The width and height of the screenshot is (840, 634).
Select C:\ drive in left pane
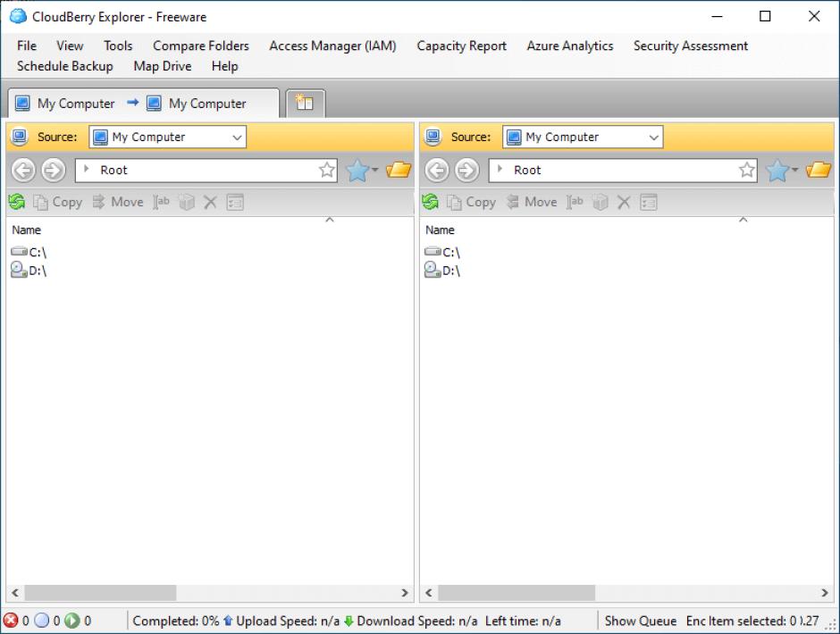click(29, 252)
